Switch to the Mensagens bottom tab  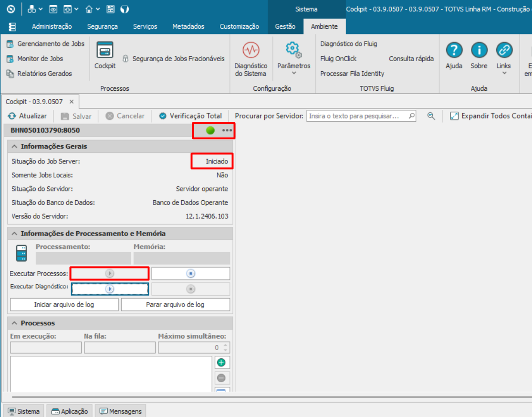(x=120, y=411)
